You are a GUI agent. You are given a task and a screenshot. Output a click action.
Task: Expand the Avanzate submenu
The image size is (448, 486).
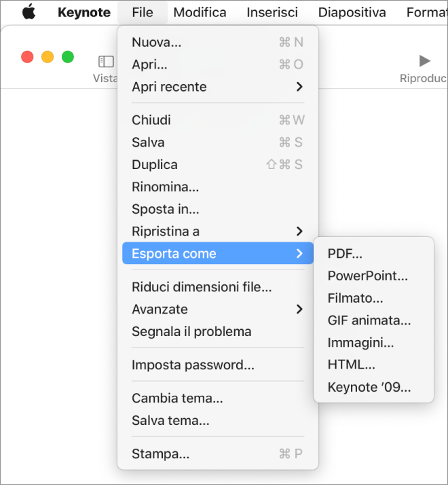pyautogui.click(x=218, y=310)
